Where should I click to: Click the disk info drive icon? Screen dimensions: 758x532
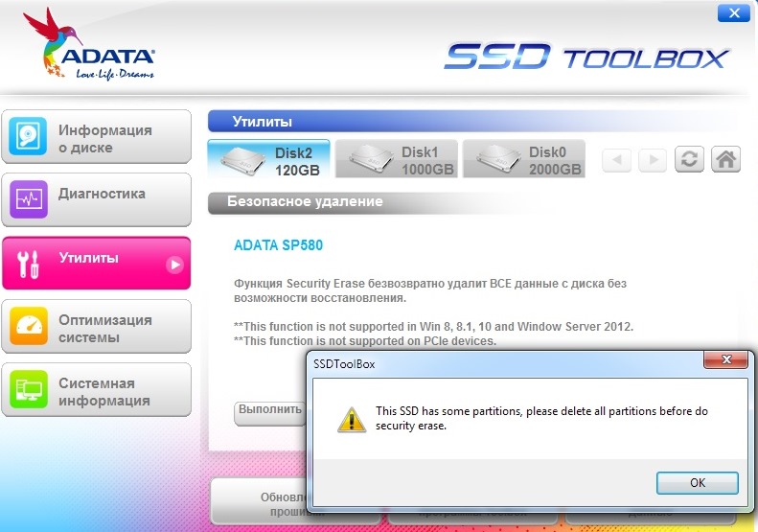[28, 136]
